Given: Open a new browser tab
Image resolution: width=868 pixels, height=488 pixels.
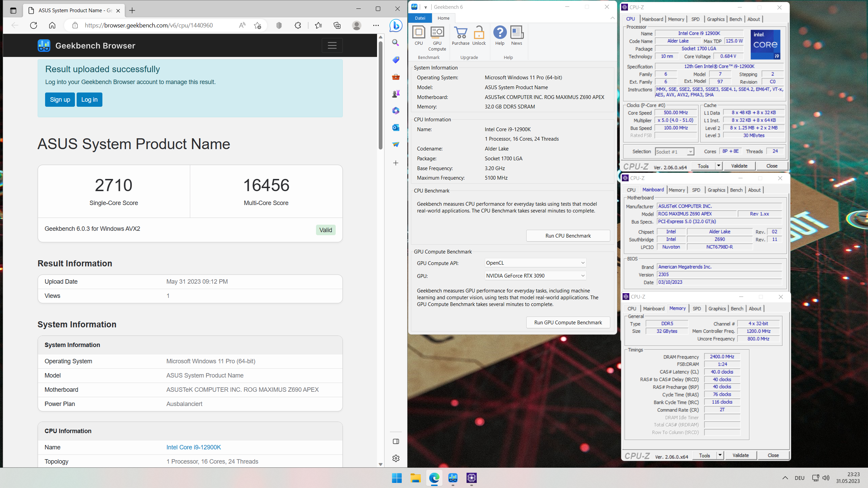Looking at the screenshot, I should pos(132,10).
